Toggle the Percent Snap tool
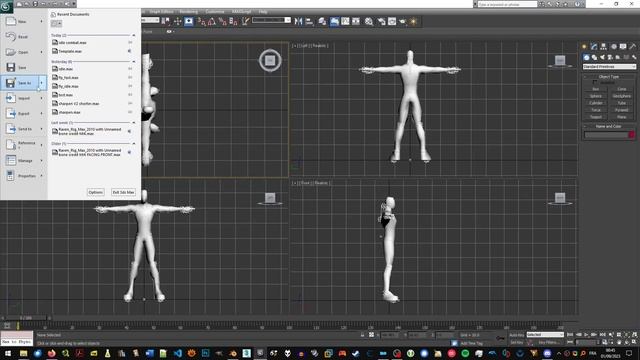 [x=222, y=22]
